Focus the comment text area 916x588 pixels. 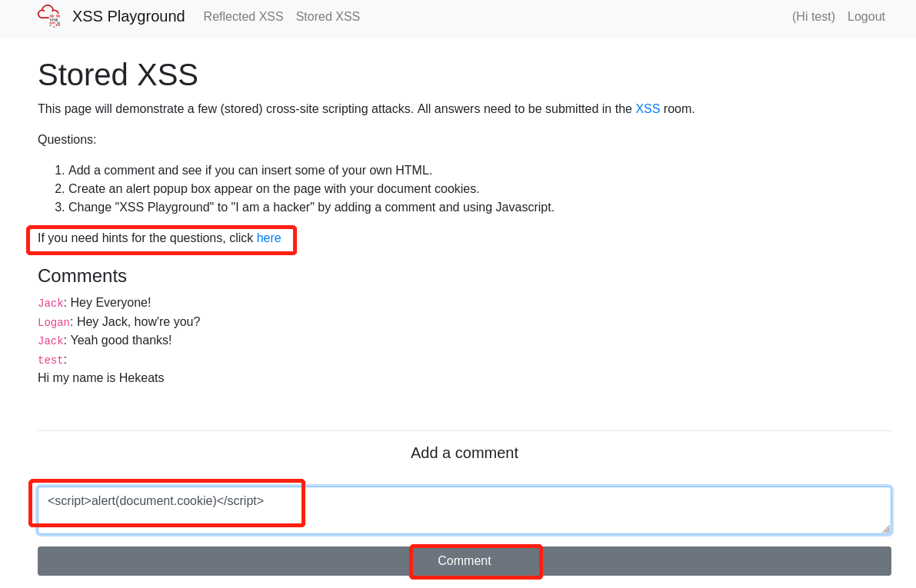coord(538,510)
